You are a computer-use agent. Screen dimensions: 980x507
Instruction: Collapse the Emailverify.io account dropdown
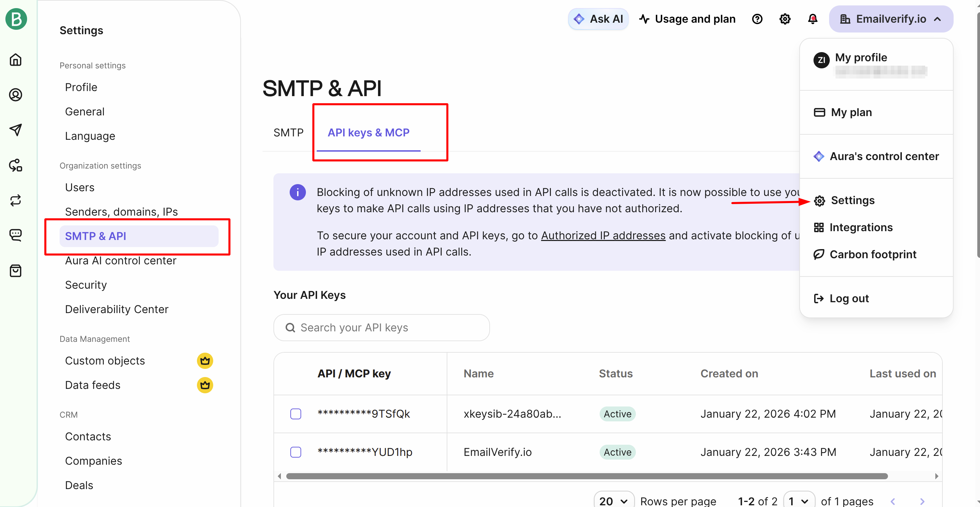point(891,19)
